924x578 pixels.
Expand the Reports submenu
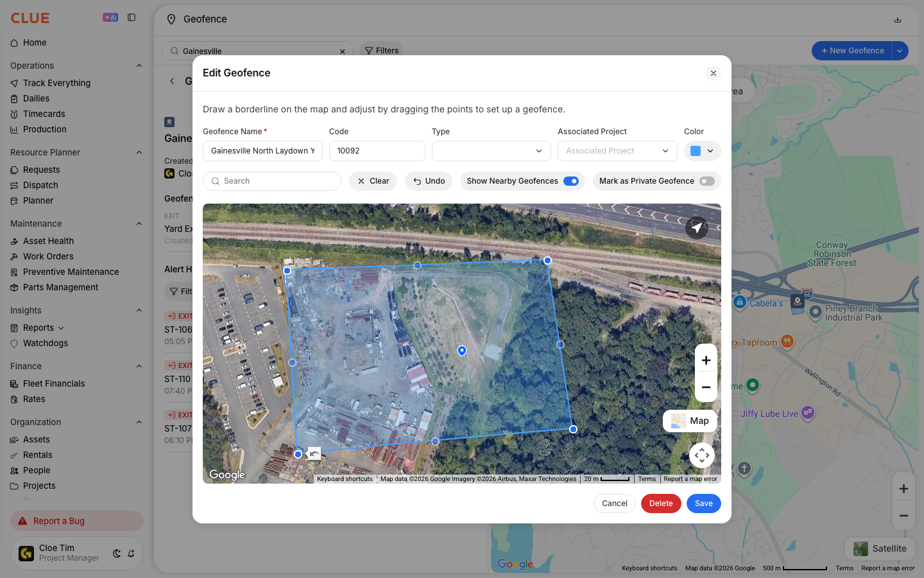pos(61,328)
